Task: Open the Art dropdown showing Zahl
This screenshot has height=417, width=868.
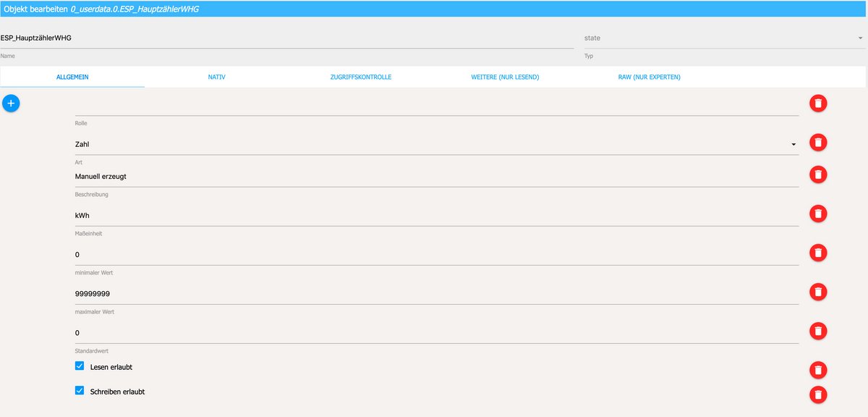Action: click(437, 144)
